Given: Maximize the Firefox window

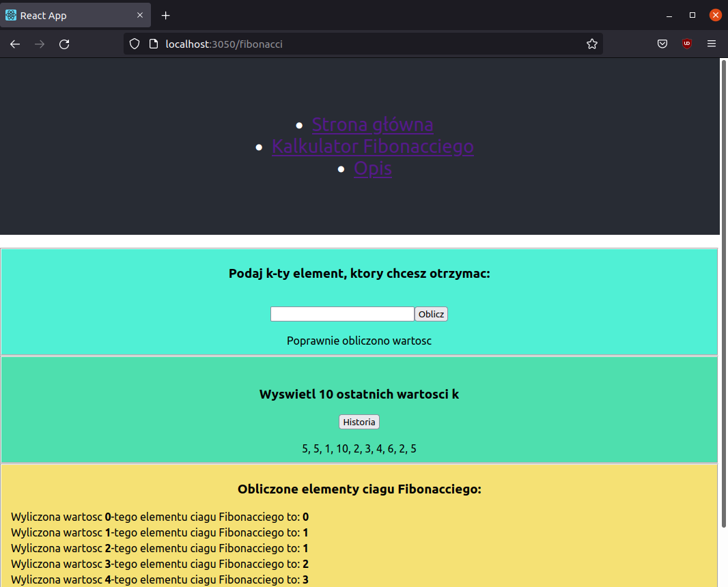Looking at the screenshot, I should point(692,15).
